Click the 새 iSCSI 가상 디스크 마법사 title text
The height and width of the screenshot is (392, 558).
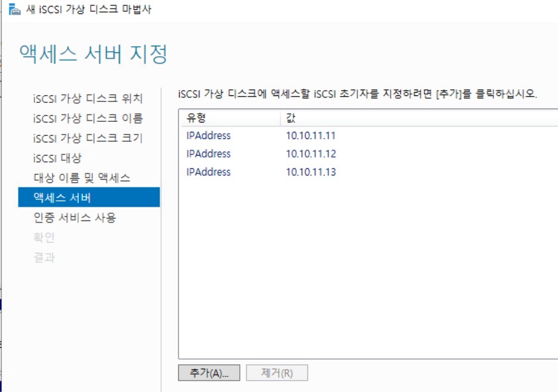click(x=89, y=9)
